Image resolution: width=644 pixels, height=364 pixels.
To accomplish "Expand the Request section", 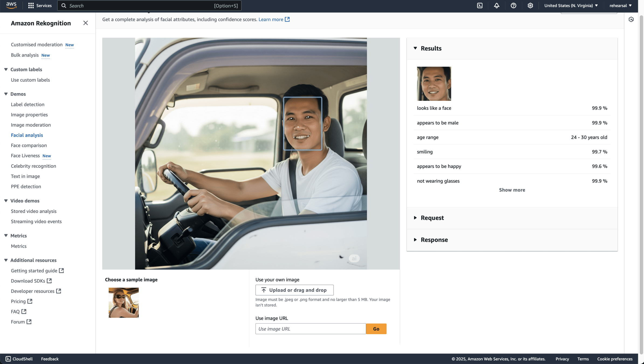I will [x=415, y=218].
